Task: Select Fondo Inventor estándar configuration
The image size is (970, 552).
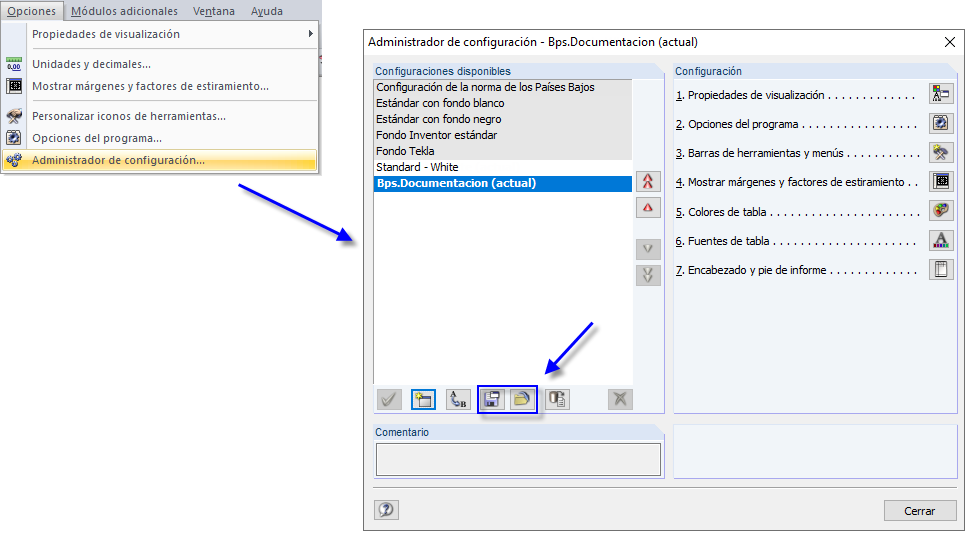Action: tap(503, 135)
